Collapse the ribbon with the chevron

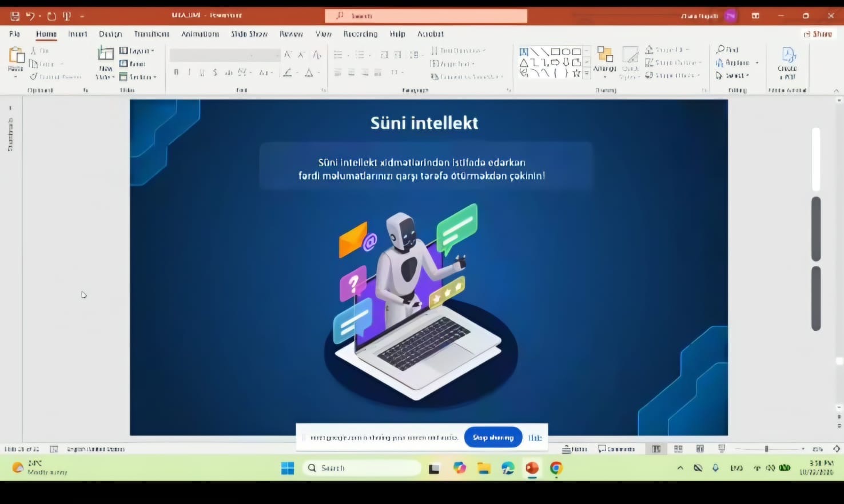[x=836, y=90]
